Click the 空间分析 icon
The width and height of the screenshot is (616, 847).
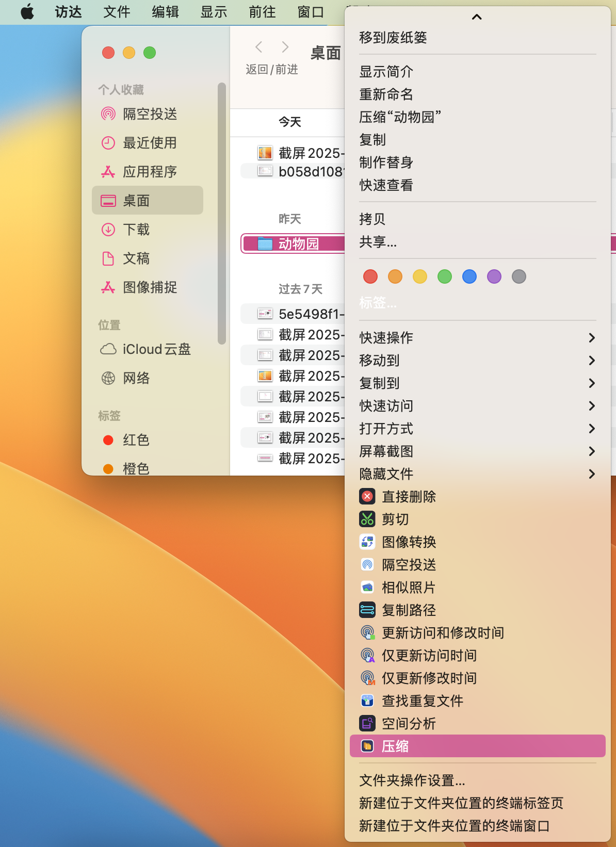[367, 724]
